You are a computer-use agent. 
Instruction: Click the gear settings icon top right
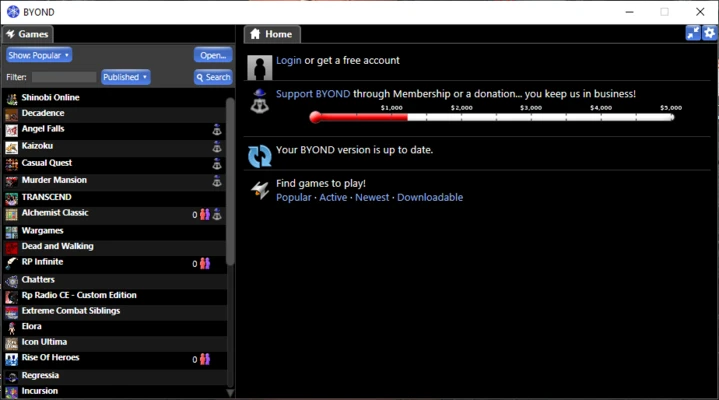point(709,33)
